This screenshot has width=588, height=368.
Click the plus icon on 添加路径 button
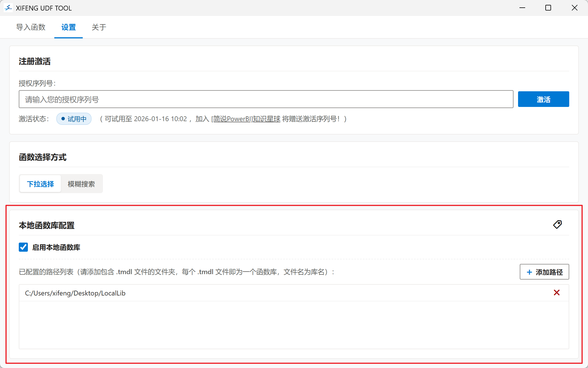529,272
